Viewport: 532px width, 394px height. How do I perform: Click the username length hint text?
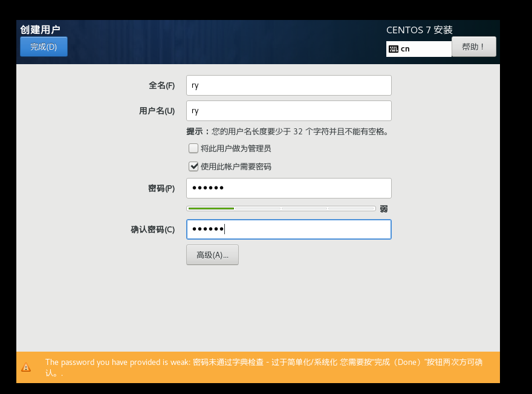click(x=287, y=131)
